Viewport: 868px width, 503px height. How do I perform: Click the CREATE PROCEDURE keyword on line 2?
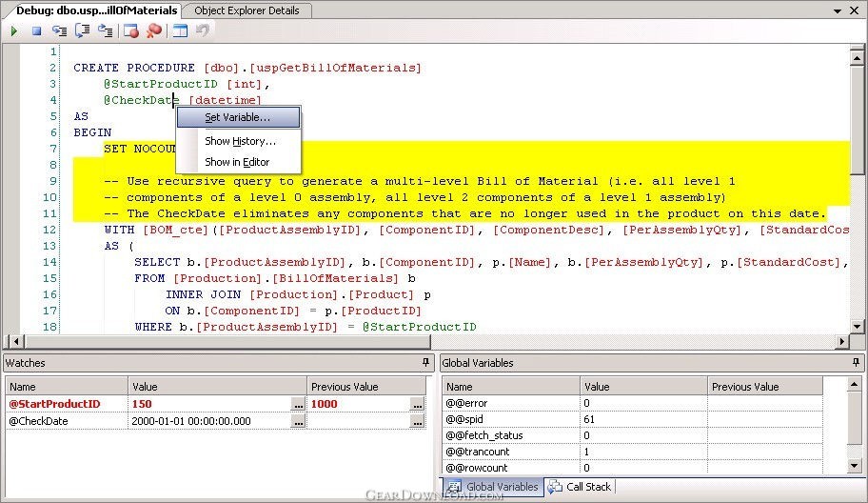[x=134, y=68]
